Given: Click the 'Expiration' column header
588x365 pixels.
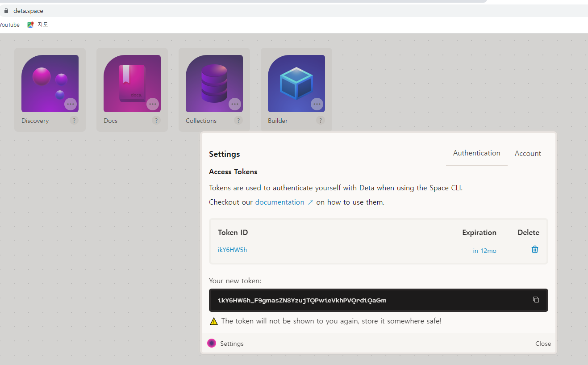Looking at the screenshot, I should click(x=479, y=232).
